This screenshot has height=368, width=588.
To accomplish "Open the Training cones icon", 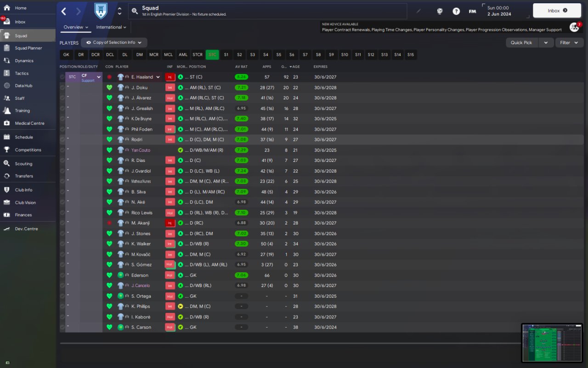I will tap(7, 111).
